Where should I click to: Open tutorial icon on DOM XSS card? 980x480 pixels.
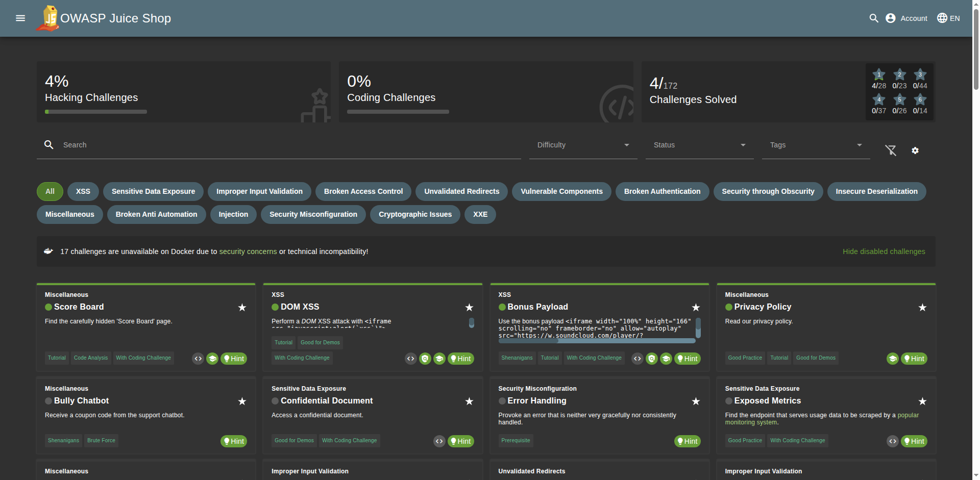tap(439, 359)
